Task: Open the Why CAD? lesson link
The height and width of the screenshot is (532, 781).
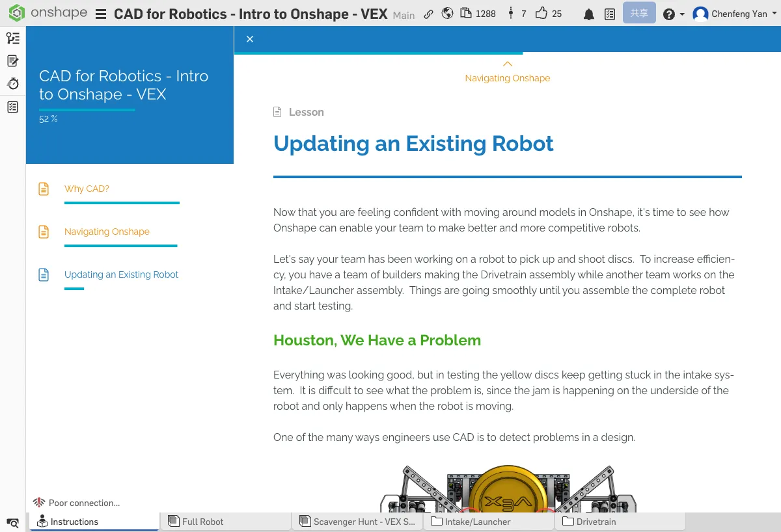Action: click(87, 189)
